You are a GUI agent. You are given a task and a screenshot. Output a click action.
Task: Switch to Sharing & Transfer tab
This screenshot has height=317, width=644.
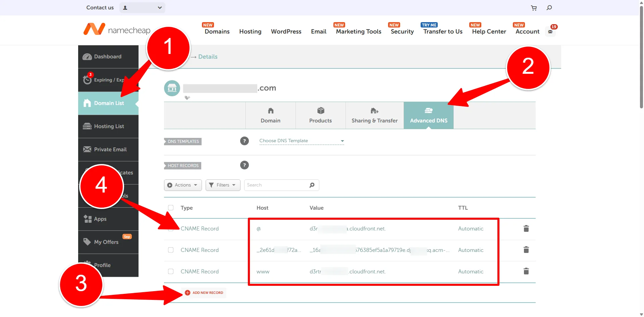click(374, 115)
